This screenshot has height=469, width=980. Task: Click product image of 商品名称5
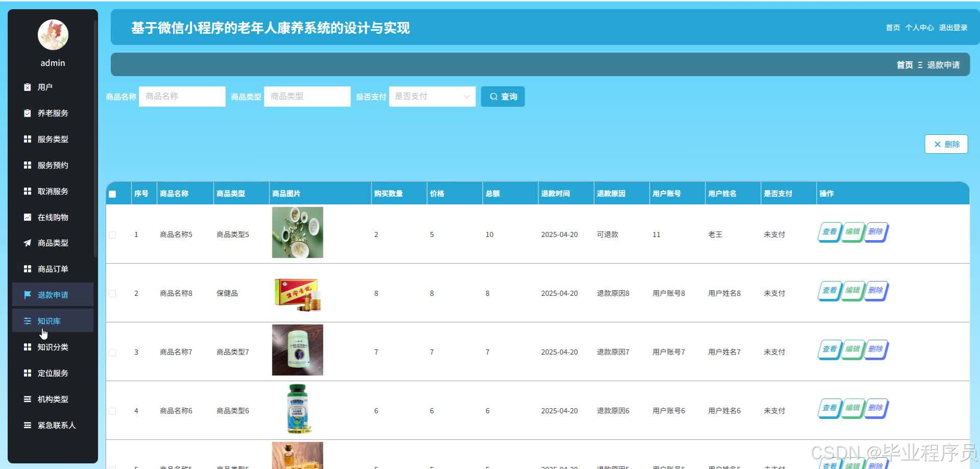[298, 232]
